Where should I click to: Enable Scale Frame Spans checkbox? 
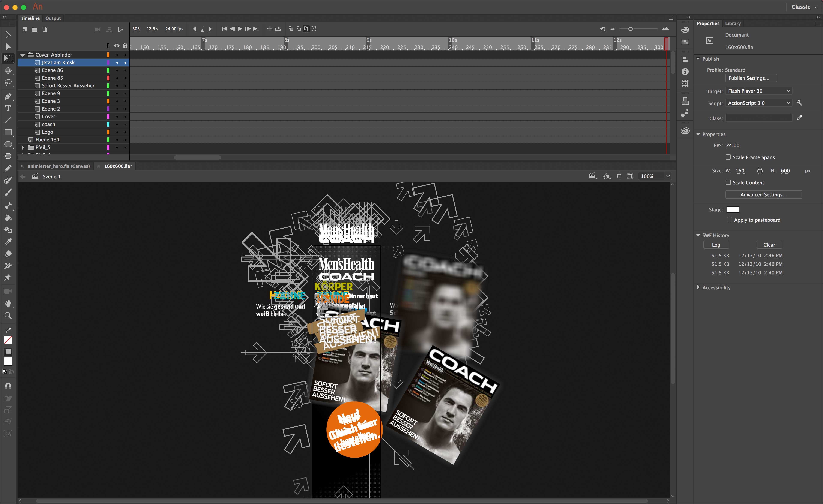pos(728,157)
